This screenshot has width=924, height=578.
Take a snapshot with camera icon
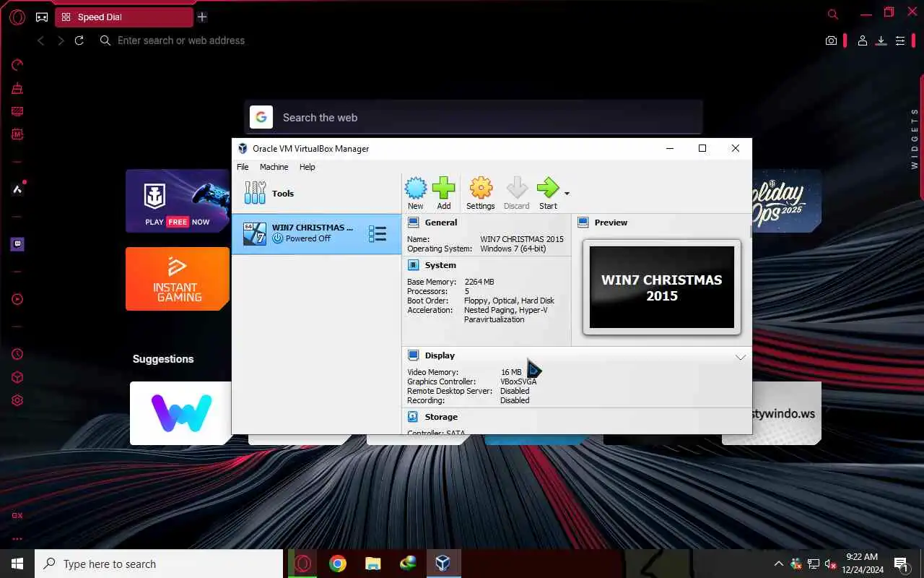pos(832,41)
